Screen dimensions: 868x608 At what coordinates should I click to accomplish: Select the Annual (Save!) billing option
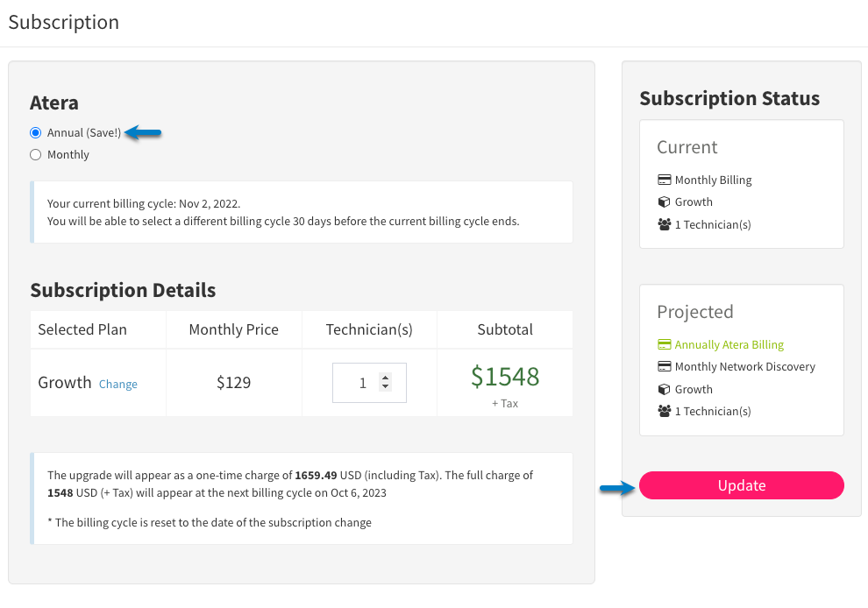pyautogui.click(x=35, y=133)
